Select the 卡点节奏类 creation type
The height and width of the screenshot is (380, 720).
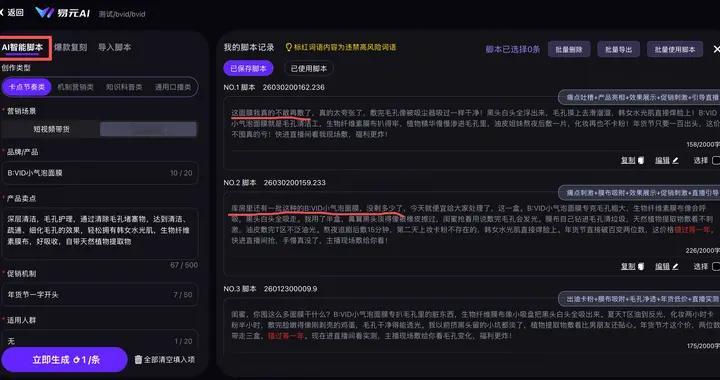click(27, 87)
